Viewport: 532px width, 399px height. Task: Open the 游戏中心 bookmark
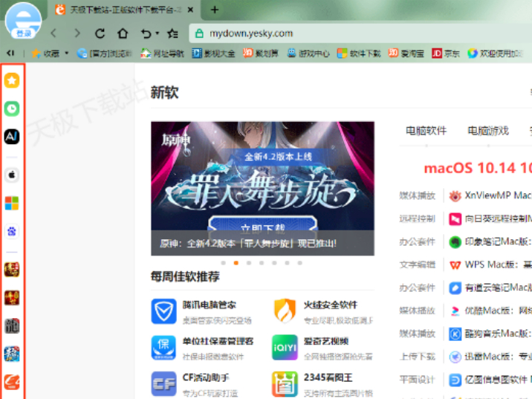308,53
